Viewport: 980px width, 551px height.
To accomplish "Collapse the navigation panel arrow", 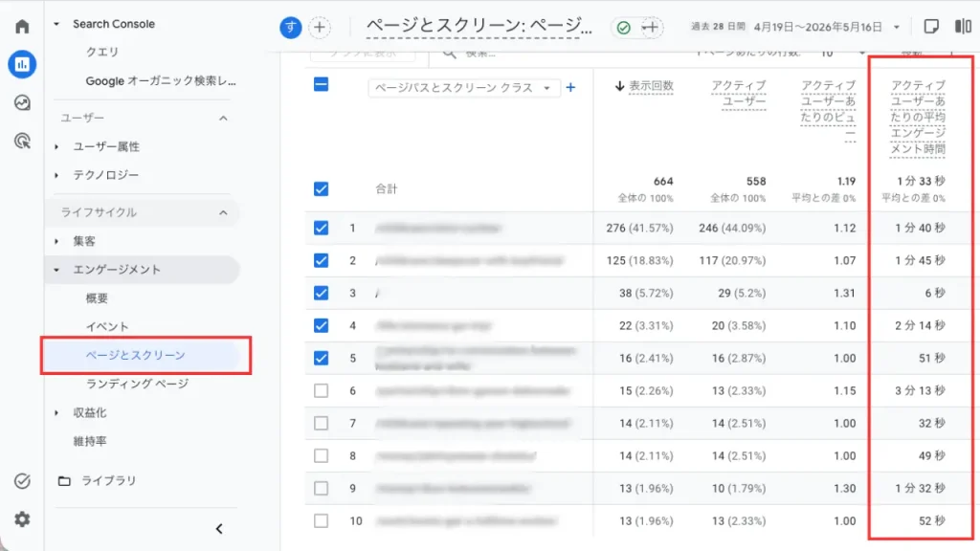I will point(219,529).
